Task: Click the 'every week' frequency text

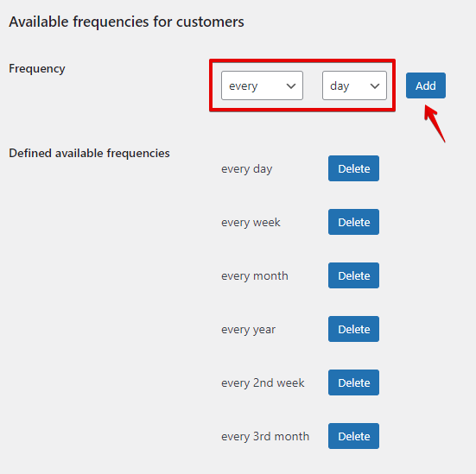Action: coord(251,223)
